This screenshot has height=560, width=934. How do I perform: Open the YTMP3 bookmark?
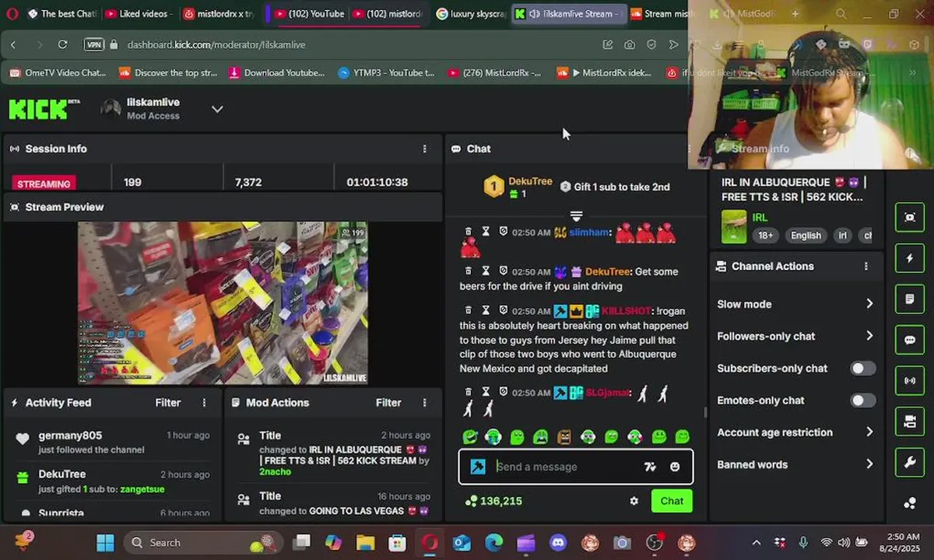[x=386, y=72]
